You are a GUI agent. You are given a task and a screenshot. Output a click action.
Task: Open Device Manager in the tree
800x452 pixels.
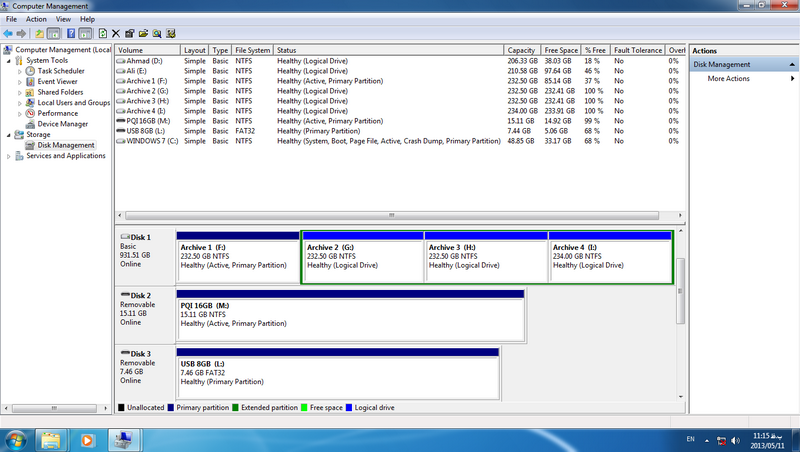pyautogui.click(x=62, y=124)
